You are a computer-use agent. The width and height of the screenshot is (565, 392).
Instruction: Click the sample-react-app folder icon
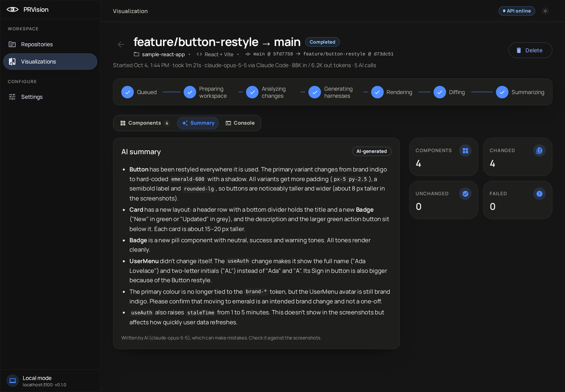click(x=137, y=54)
